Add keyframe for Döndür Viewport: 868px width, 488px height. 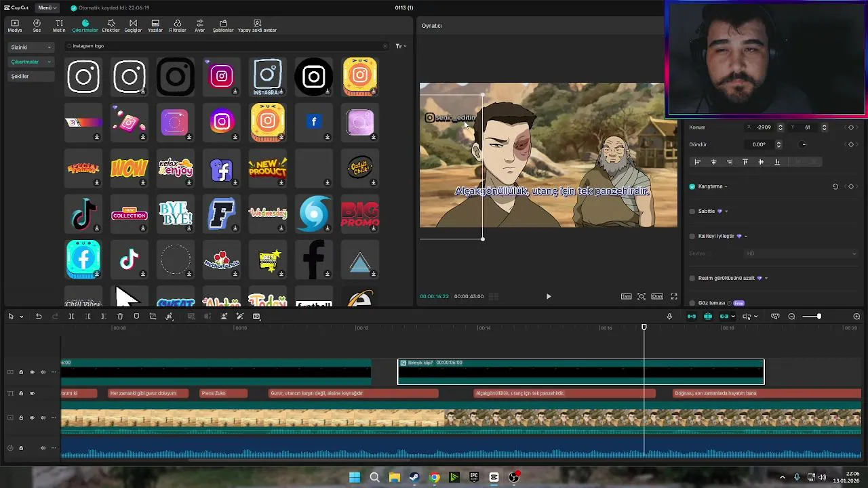[x=851, y=144]
